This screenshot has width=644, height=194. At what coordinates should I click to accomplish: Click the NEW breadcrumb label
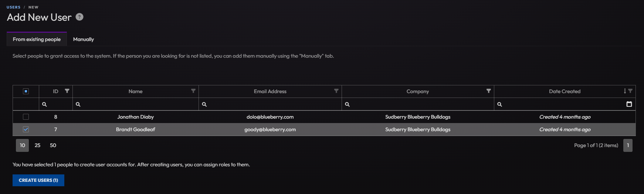[x=33, y=7]
